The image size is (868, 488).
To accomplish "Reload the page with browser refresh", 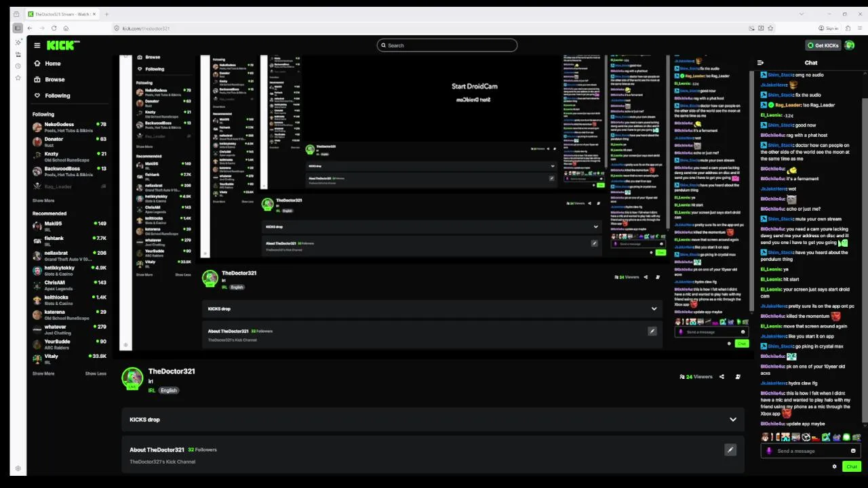I will pyautogui.click(x=54, y=28).
